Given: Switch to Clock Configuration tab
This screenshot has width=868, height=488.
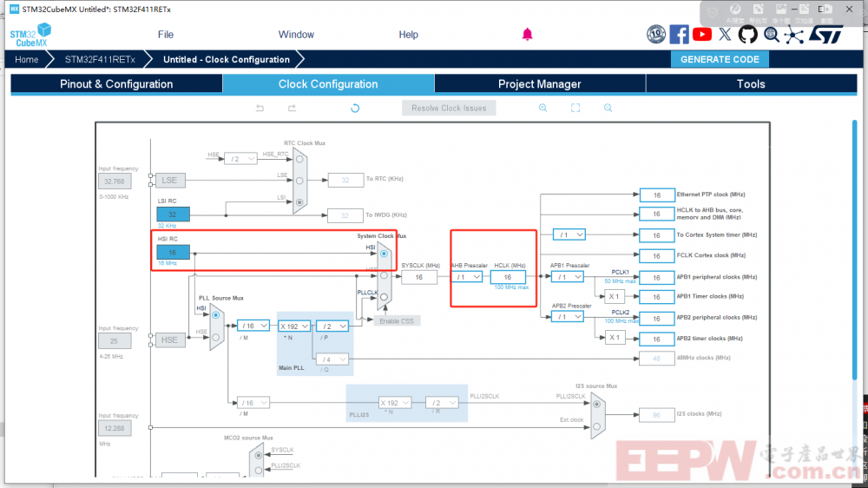Looking at the screenshot, I should pyautogui.click(x=328, y=84).
